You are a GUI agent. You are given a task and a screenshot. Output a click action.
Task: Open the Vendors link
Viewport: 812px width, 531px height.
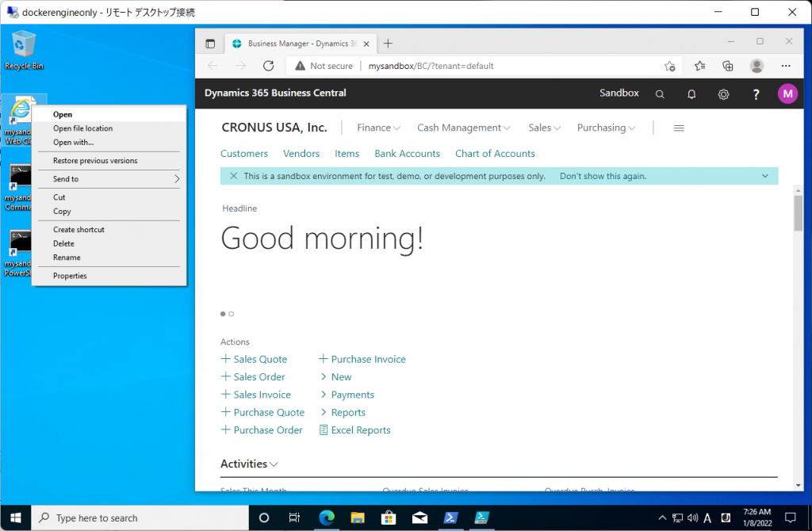(x=301, y=154)
